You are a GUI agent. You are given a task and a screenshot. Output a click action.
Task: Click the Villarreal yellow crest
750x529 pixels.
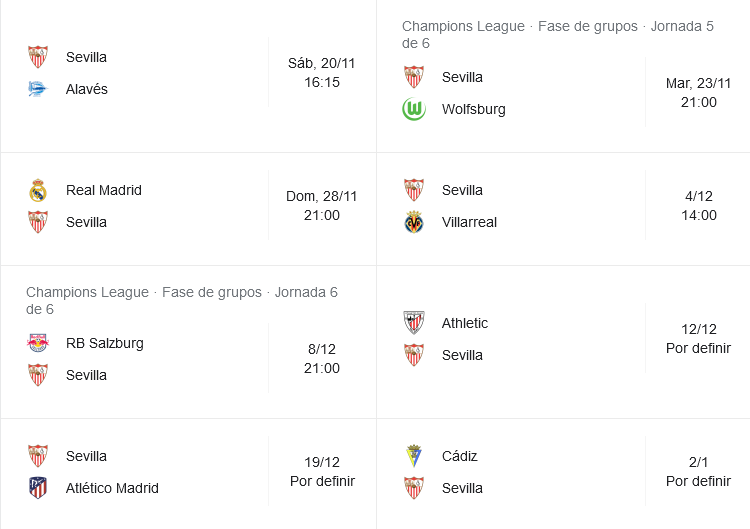pyautogui.click(x=414, y=222)
